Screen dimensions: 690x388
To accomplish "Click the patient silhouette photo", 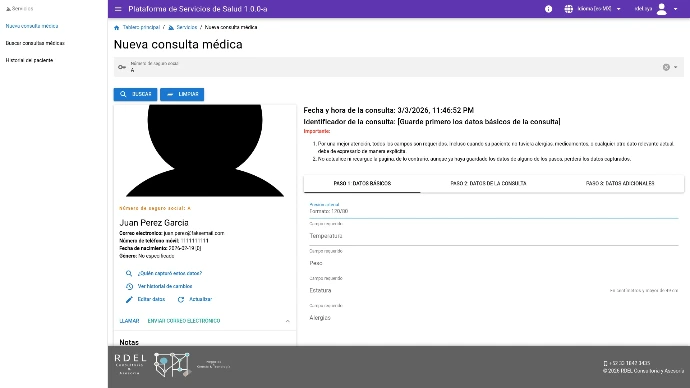I will [205, 150].
